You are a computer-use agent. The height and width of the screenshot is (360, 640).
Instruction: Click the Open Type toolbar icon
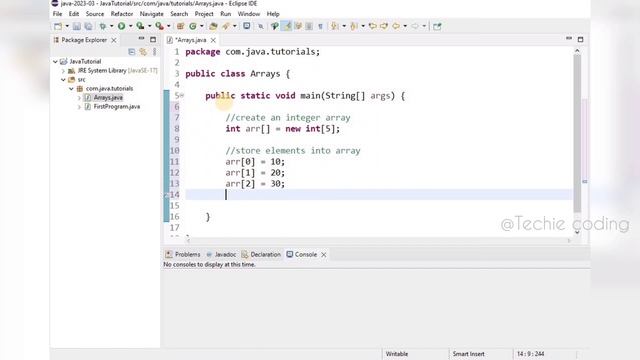point(213,26)
